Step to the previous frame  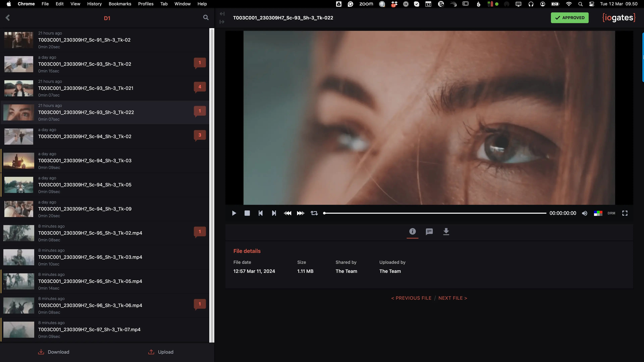260,213
